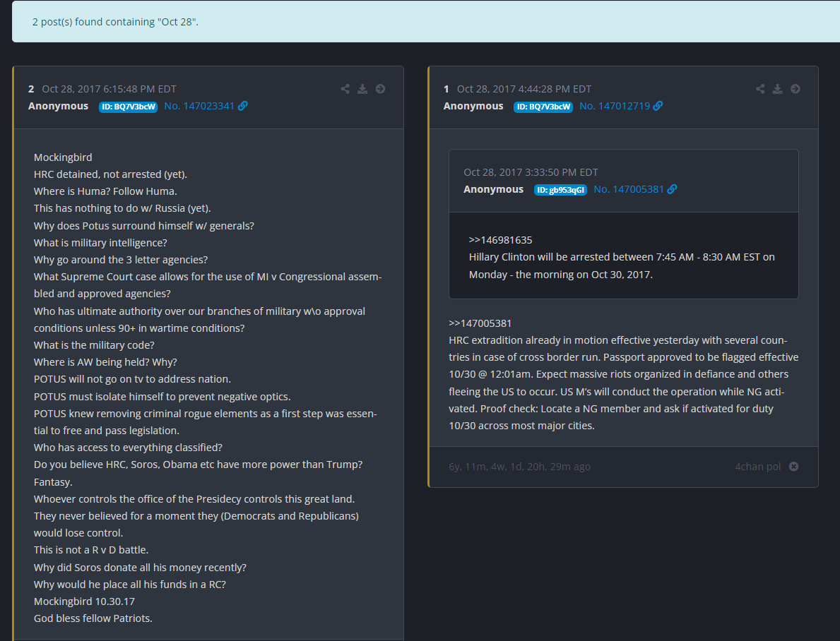Click timestamp Oct 28, 2017 4:44:28 PM EDT
840x641 pixels.
click(524, 89)
